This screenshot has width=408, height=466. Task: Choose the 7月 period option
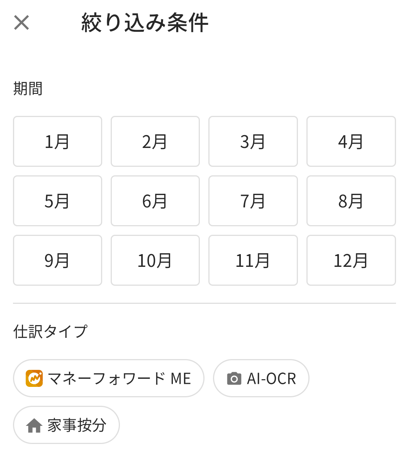coord(253,201)
